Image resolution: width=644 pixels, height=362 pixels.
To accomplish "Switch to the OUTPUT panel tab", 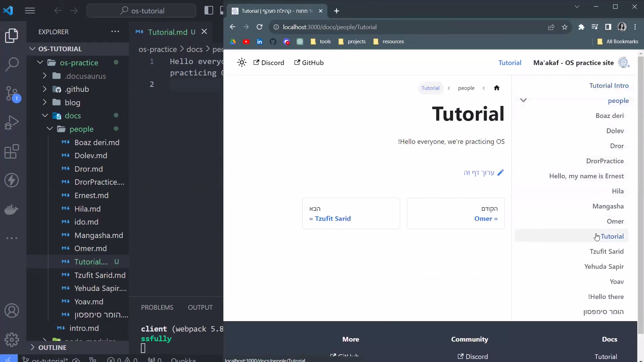I will point(200,307).
